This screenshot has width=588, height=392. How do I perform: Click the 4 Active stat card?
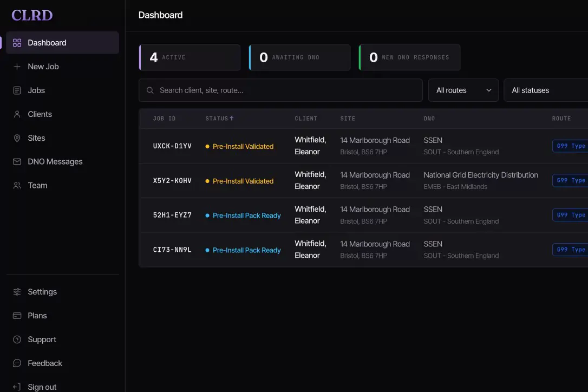tap(190, 57)
